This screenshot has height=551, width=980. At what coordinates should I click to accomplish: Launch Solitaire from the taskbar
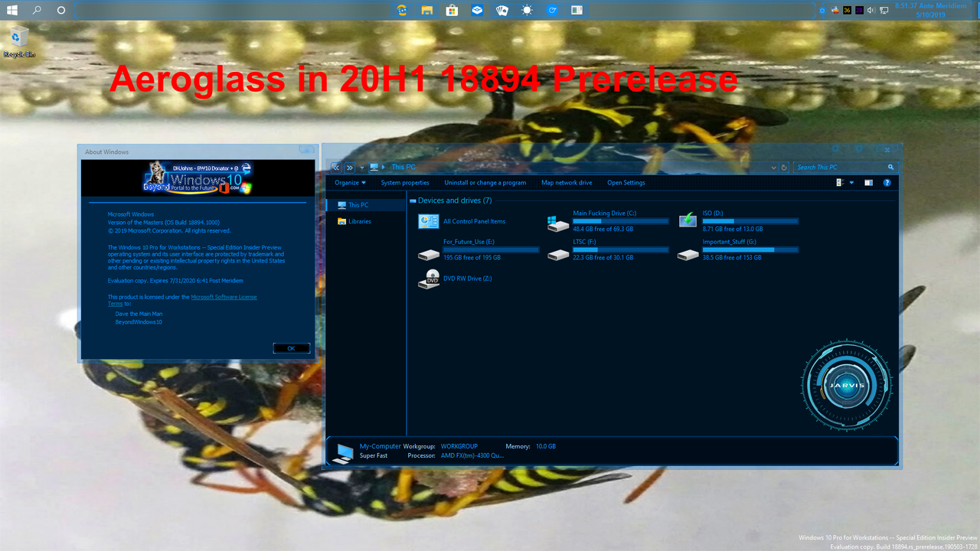501,10
